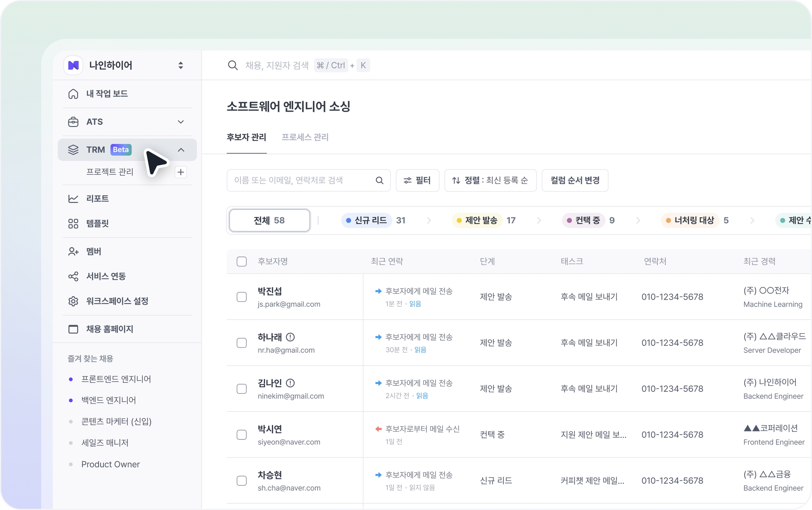812x510 pixels.
Task: Click the 필터 button
Action: 417,181
